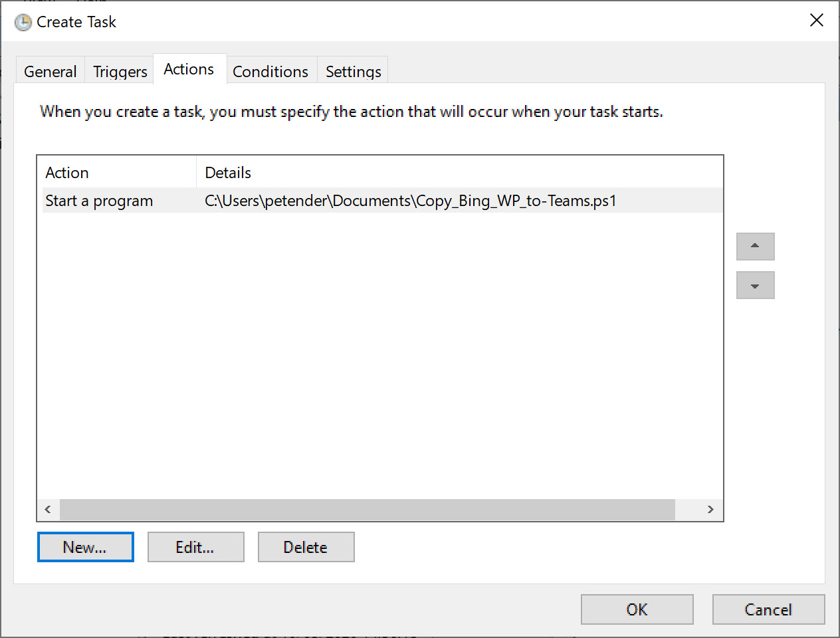Select the "Start a program" action row
This screenshot has height=638, width=840.
tap(99, 201)
